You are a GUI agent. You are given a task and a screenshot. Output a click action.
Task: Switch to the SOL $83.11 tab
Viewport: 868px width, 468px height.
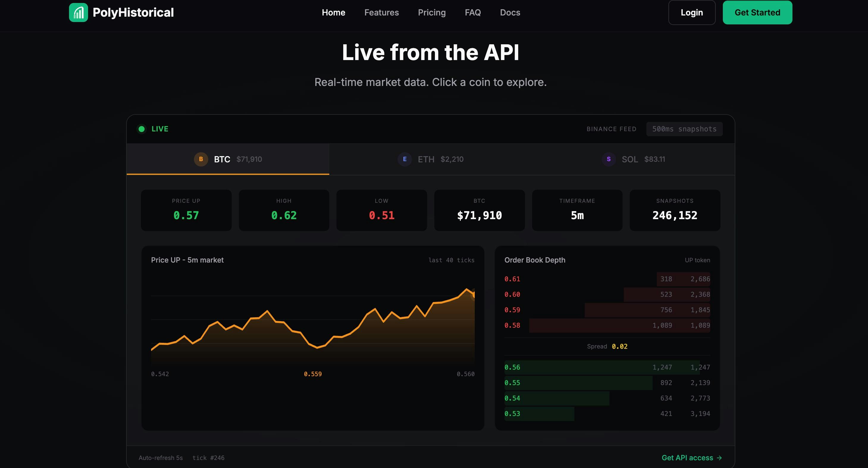coord(634,159)
